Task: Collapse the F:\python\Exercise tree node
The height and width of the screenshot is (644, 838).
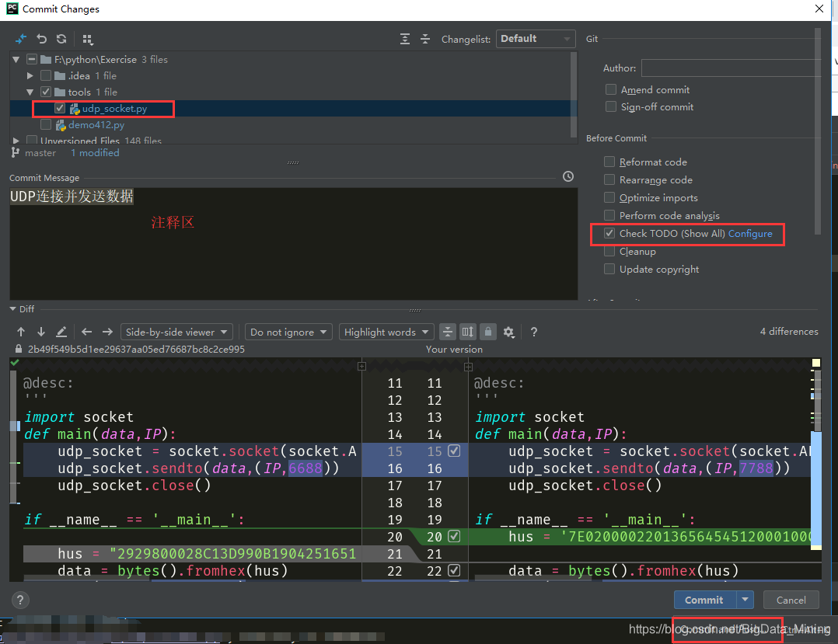Action: click(16, 59)
